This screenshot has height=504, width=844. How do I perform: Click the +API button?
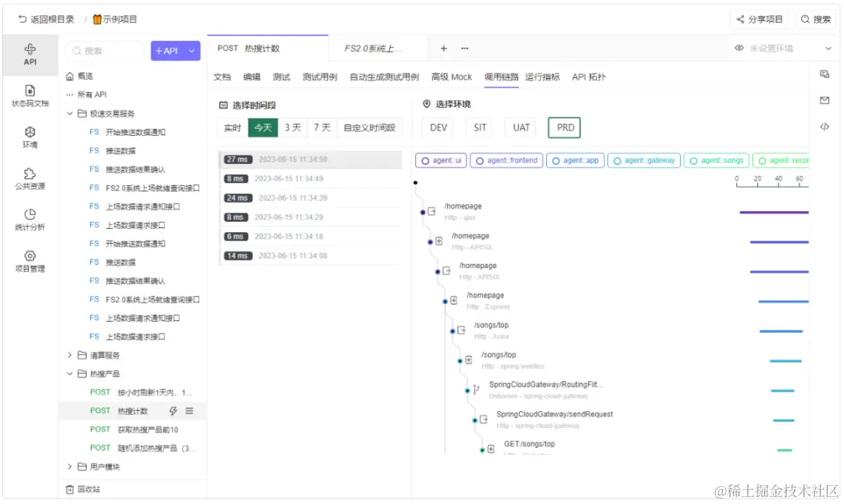click(167, 51)
